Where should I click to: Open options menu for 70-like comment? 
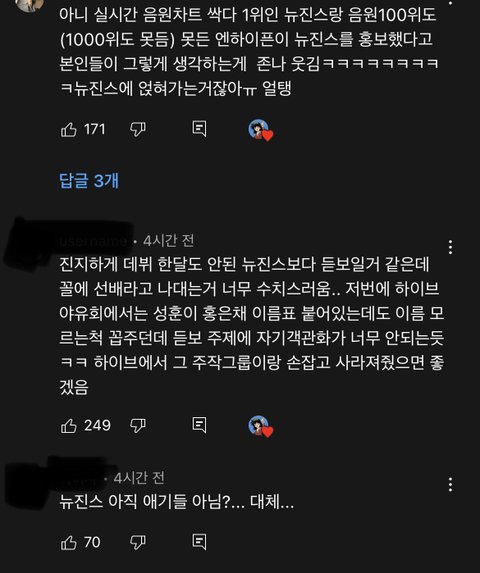point(450,485)
